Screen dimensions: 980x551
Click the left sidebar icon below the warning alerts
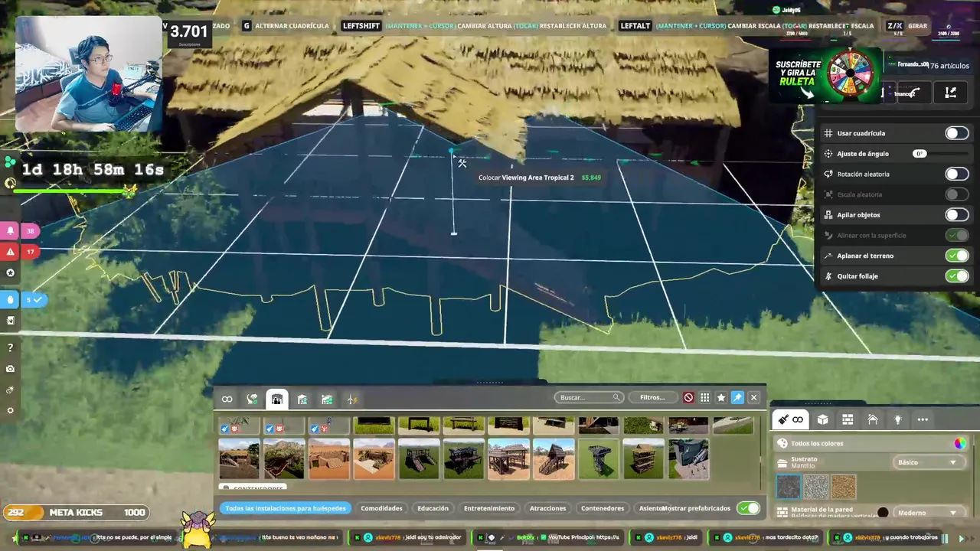[10, 272]
